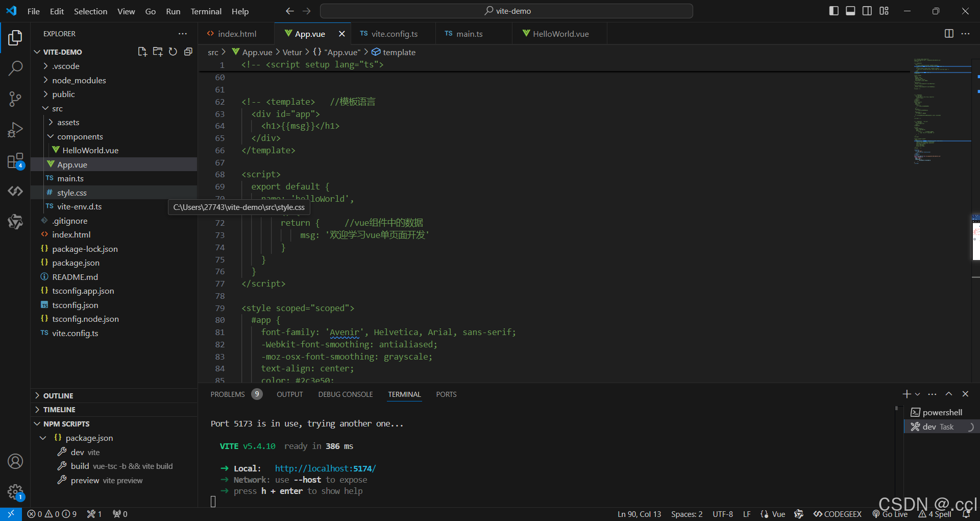Open main.ts in explorer

[114, 179]
